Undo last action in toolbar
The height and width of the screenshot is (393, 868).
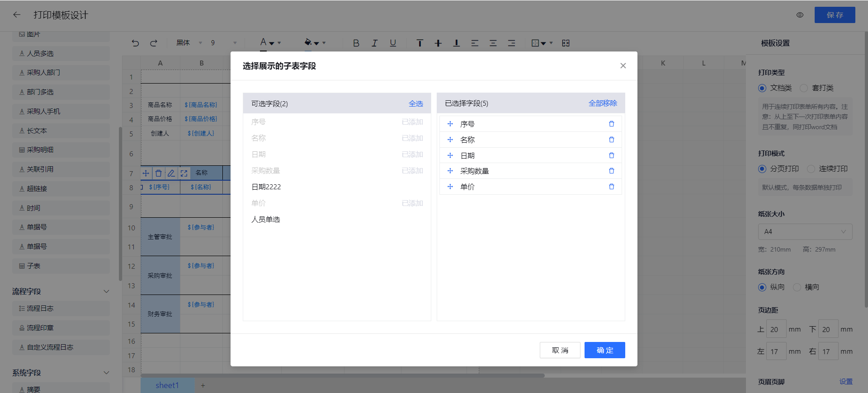pos(135,43)
